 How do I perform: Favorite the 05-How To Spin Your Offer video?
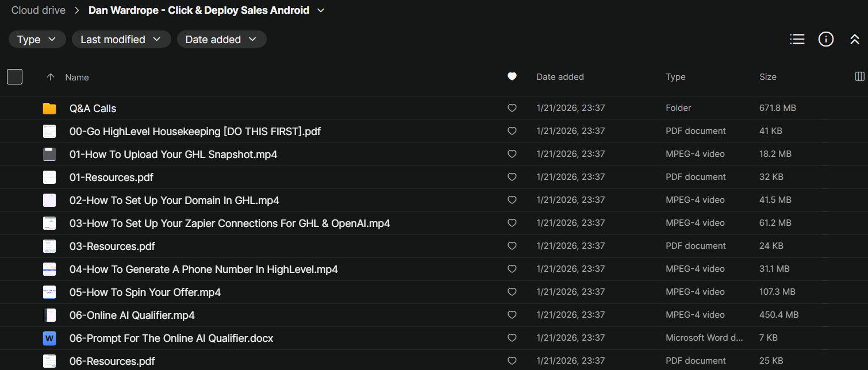[512, 292]
